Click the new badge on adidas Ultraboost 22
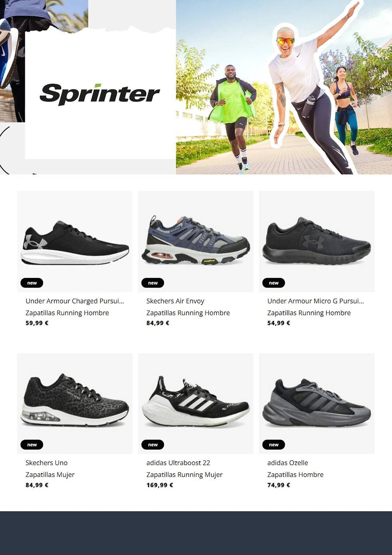This screenshot has width=392, height=555. pyautogui.click(x=153, y=445)
